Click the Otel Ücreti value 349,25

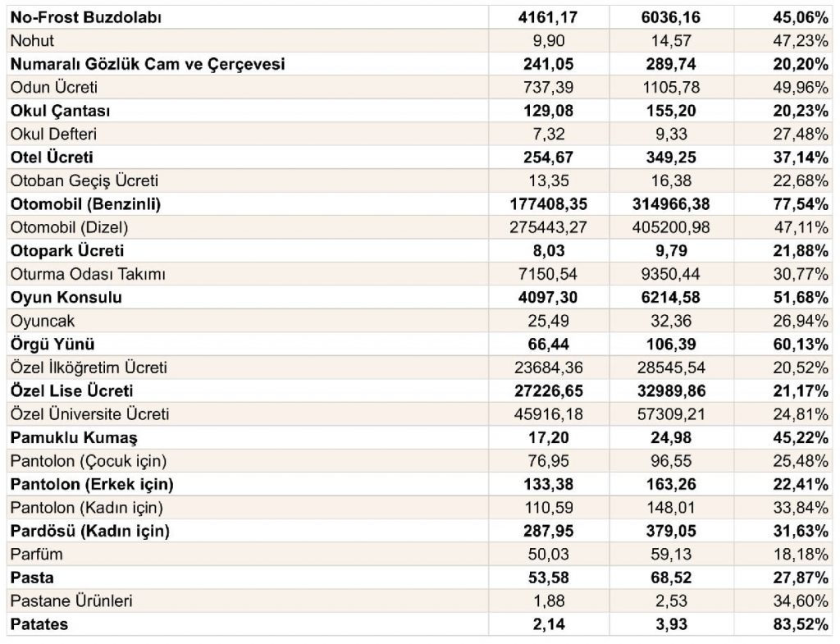point(671,158)
